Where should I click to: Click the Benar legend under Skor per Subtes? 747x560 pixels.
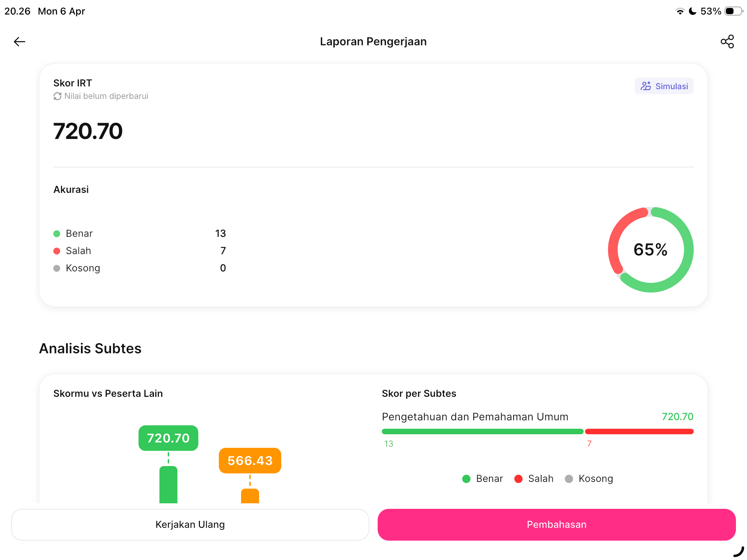pyautogui.click(x=482, y=479)
